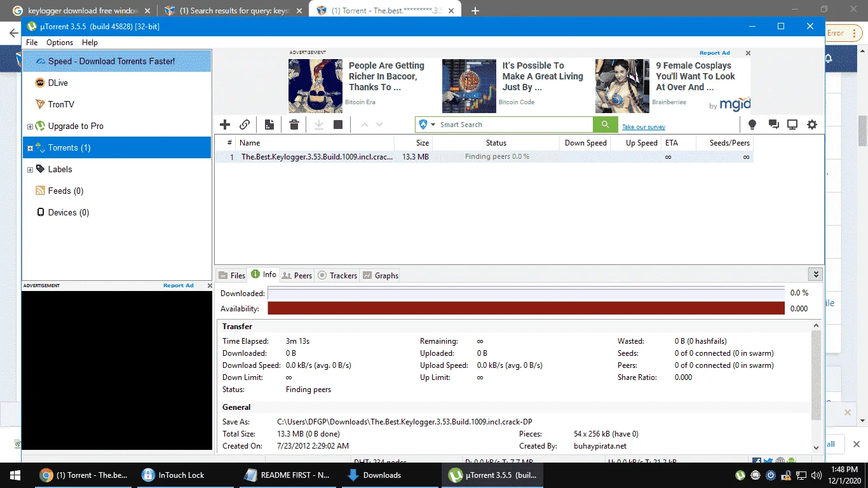The height and width of the screenshot is (488, 868).
Task: Click the lightbulb icon in toolbar
Action: coord(752,125)
